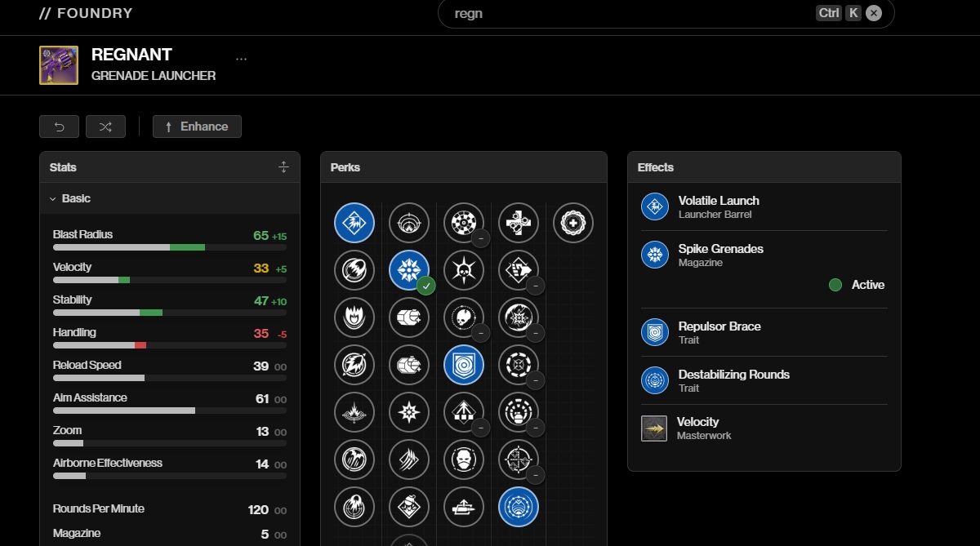Image resolution: width=980 pixels, height=546 pixels.
Task: Toggle the Spike Grenades Active indicator
Action: point(835,285)
